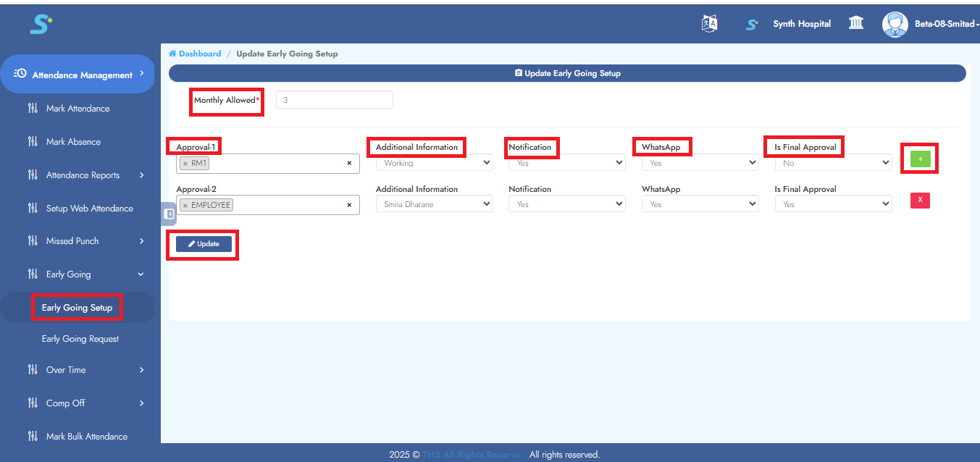Viewport: 980px width, 462px height.
Task: Open Approval-2 WhatsApp dropdown
Action: (x=700, y=205)
